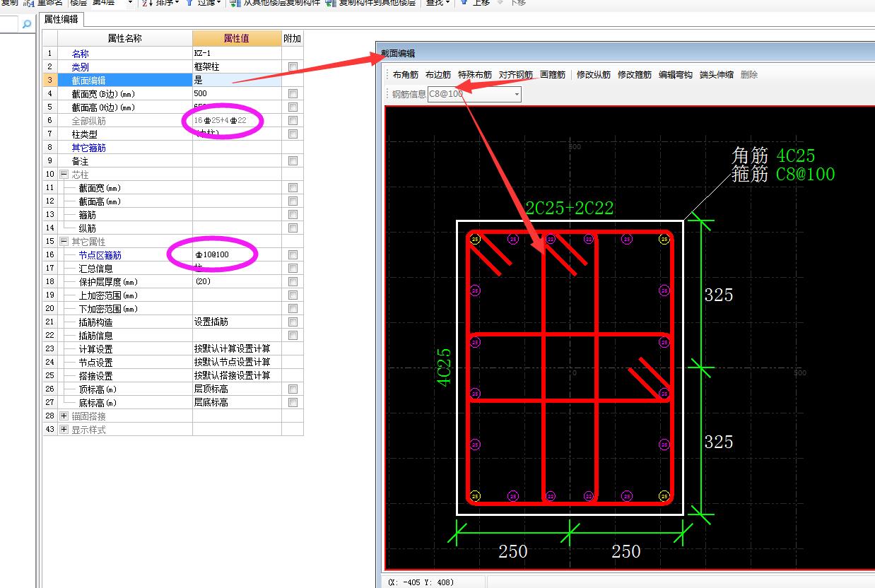Screen dimensions: 875x588
Task: Tick the 附加 checkbox for 保护层厚度
Action: [293, 281]
